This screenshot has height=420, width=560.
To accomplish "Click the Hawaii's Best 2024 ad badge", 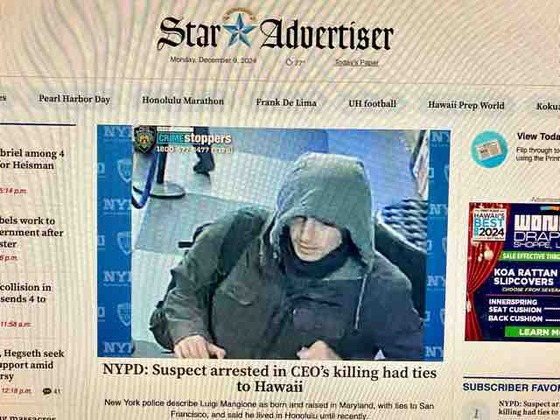I will [489, 225].
